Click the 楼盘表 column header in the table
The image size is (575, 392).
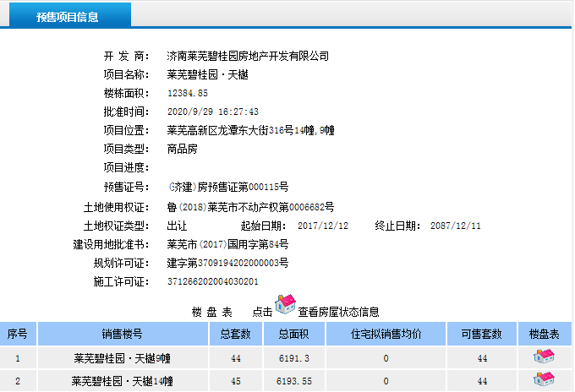pos(544,334)
